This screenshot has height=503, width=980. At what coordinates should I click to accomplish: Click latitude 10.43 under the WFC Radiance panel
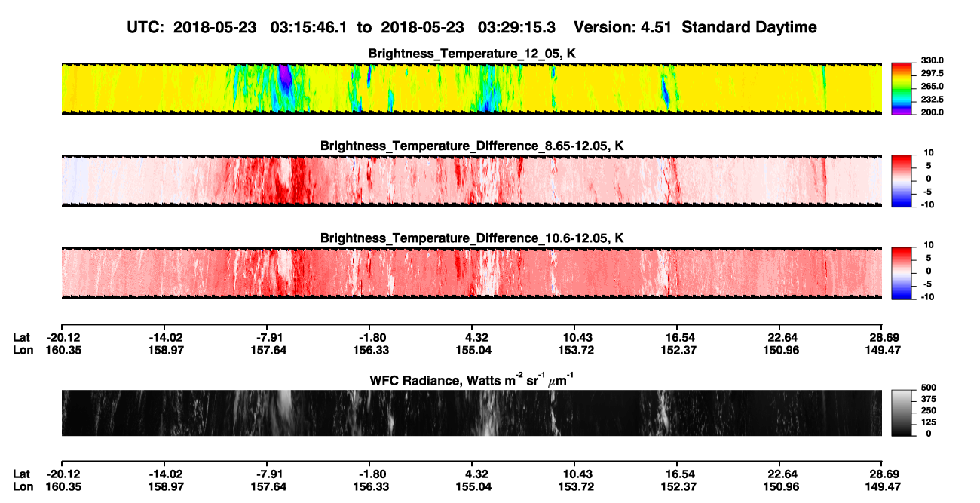(575, 474)
